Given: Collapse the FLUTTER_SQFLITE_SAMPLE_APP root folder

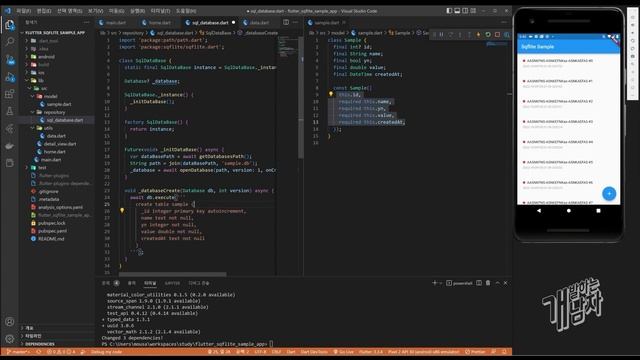Looking at the screenshot, I should (54, 33).
